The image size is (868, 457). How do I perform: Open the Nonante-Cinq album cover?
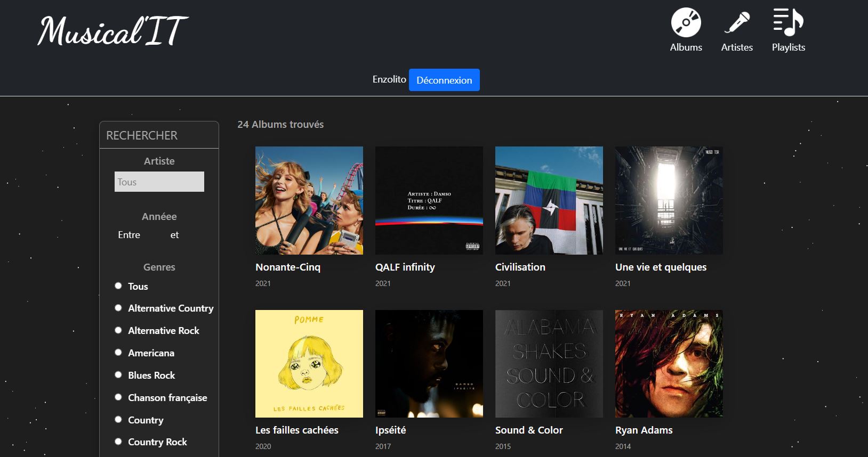coord(309,200)
